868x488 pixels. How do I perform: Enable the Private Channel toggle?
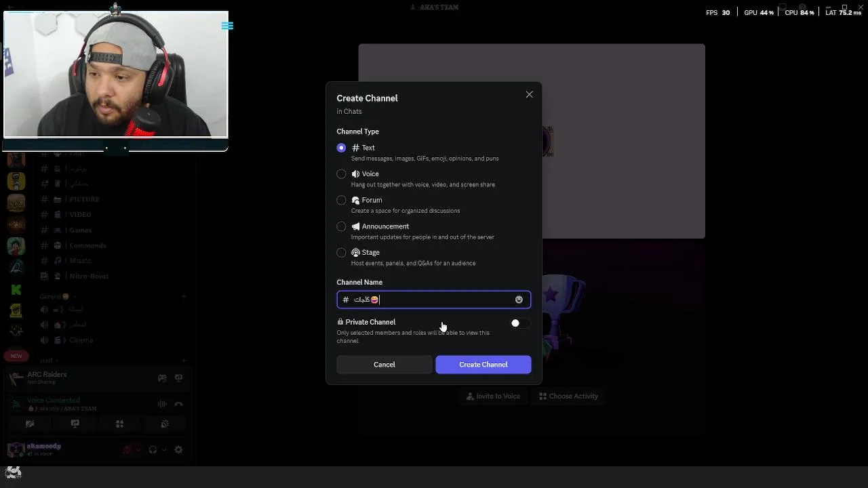pos(520,323)
